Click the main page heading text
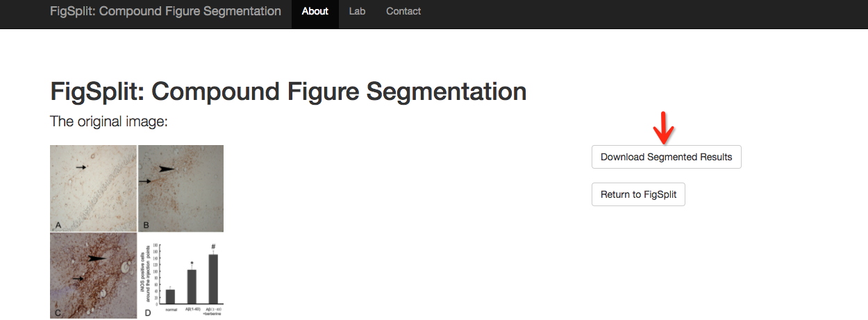The height and width of the screenshot is (320, 868). point(288,92)
